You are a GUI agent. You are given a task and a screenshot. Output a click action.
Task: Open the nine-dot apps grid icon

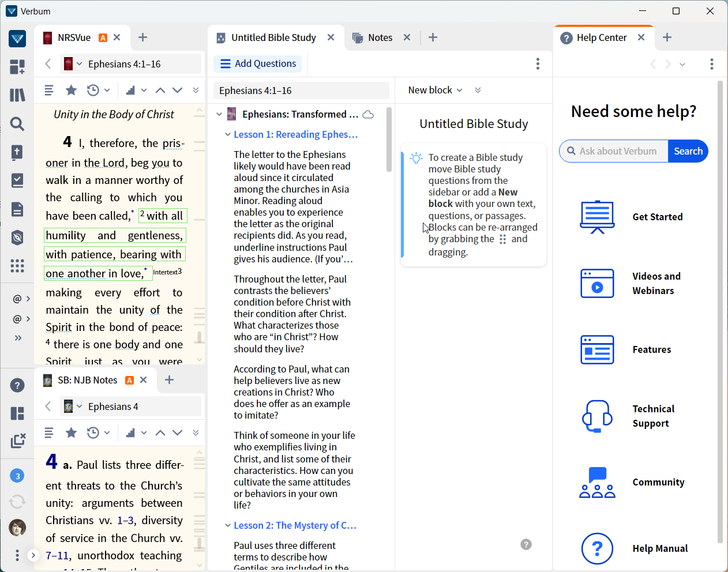[x=17, y=266]
